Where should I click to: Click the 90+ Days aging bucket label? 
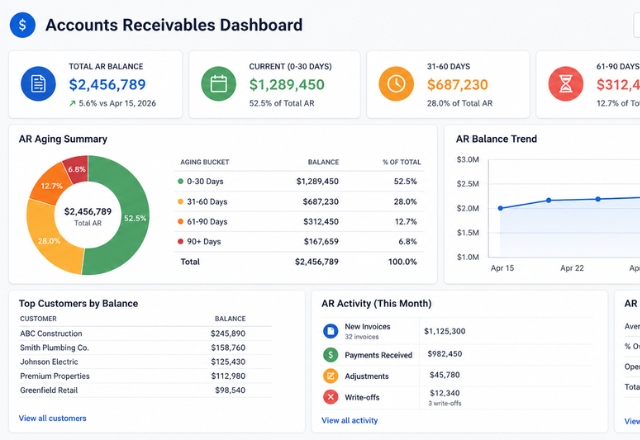204,241
